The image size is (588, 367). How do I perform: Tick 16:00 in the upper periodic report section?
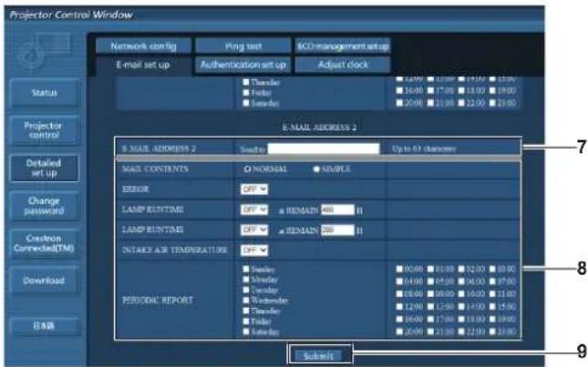[x=400, y=91]
